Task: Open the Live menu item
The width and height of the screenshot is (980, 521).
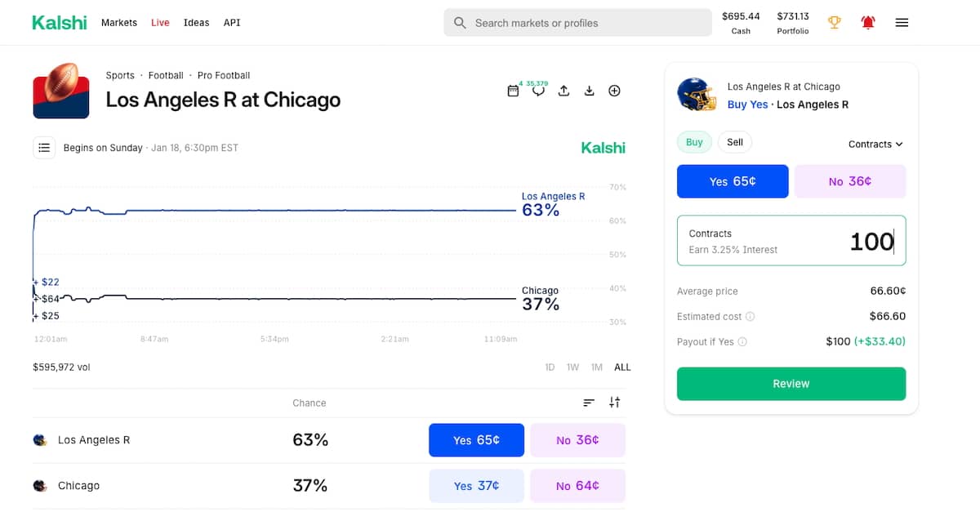Action: 160,23
